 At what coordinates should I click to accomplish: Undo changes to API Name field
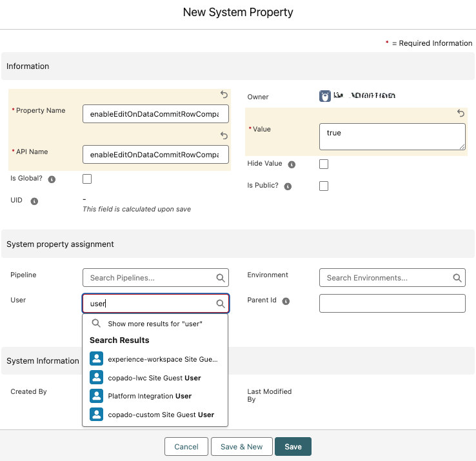[224, 135]
